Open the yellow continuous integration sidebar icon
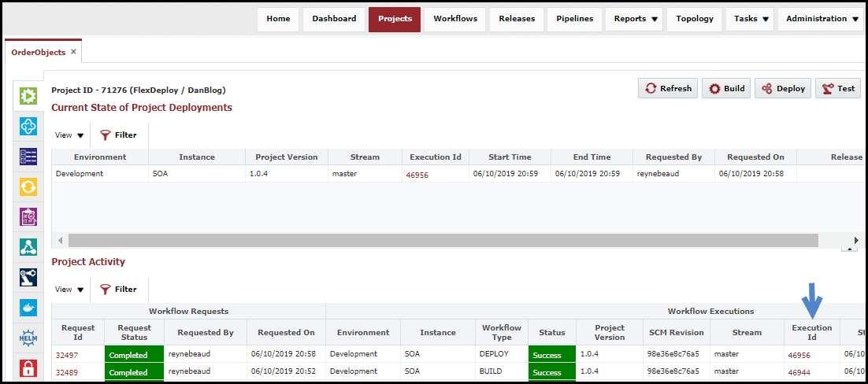 point(28,187)
